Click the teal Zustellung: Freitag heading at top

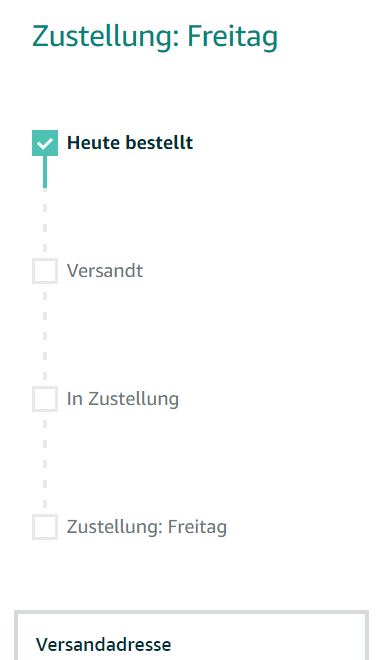tap(155, 37)
